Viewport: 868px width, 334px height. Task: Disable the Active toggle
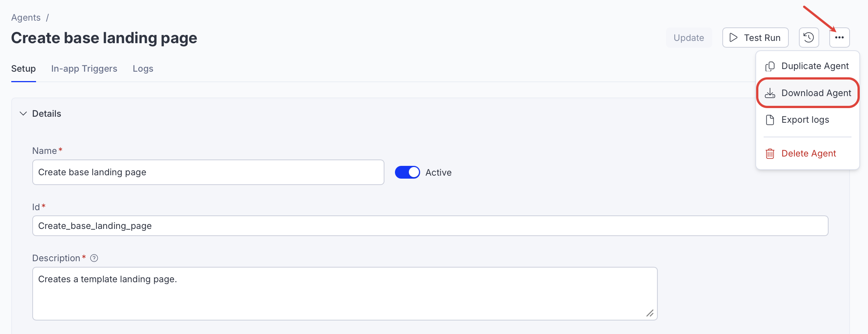[407, 172]
